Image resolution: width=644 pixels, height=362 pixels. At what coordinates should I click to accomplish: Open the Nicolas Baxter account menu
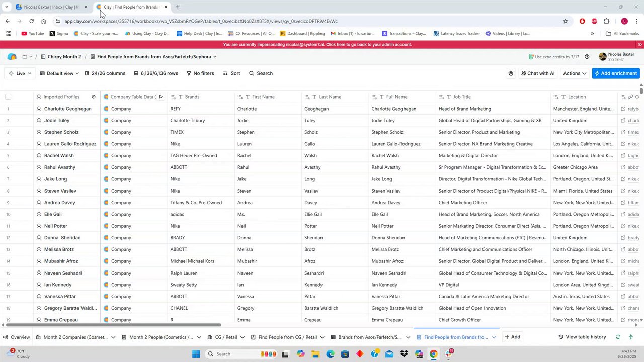click(616, 57)
